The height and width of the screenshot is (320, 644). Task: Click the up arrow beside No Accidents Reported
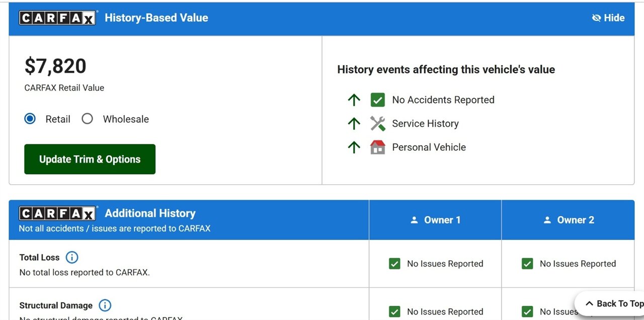tap(354, 100)
